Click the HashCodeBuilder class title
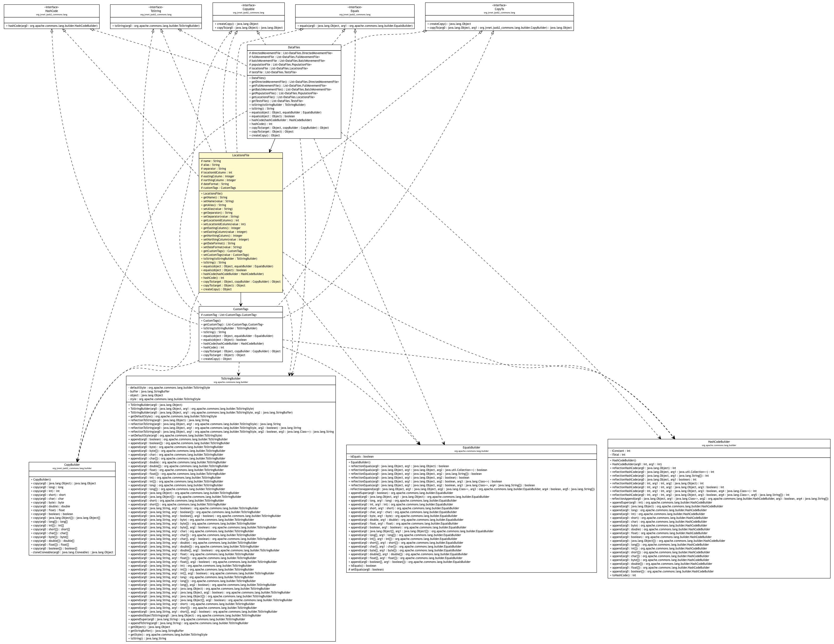 (719, 442)
